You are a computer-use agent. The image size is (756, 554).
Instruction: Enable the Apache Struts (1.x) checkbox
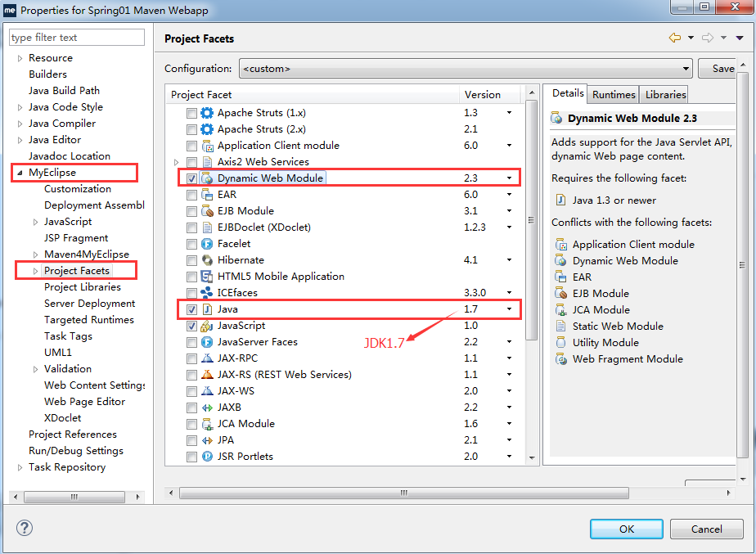point(192,113)
